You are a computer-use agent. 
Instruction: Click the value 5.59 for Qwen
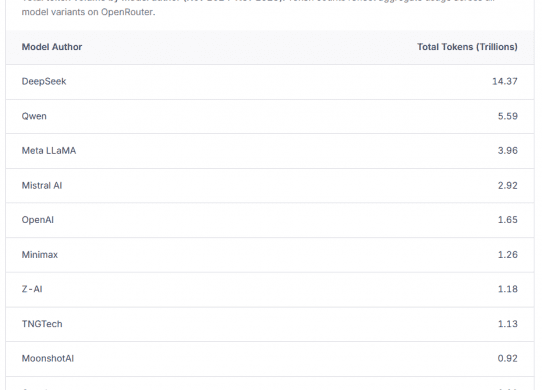coord(507,116)
